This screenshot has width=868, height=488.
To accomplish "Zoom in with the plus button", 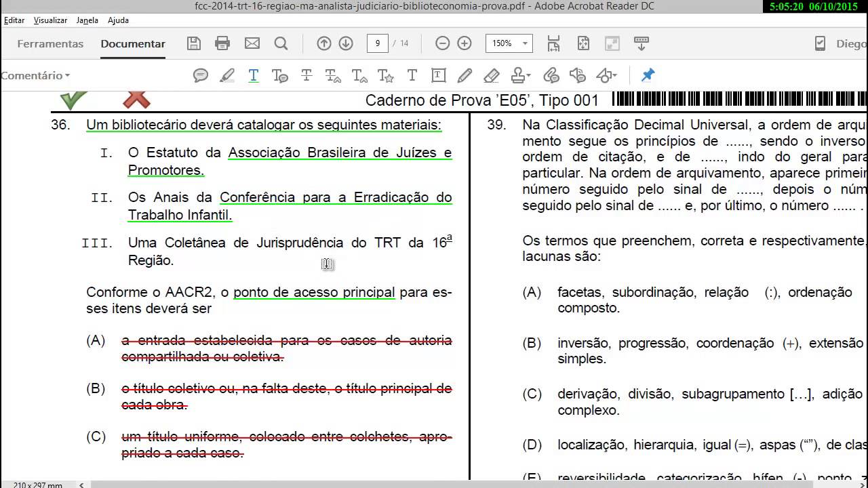I will tap(465, 43).
